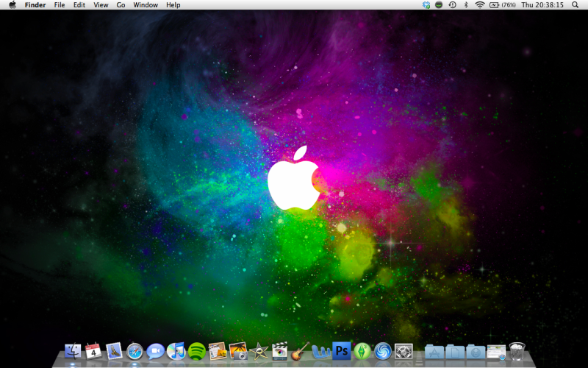Image resolution: width=588 pixels, height=368 pixels.
Task: Open the Applications folder stack
Action: pyautogui.click(x=434, y=353)
